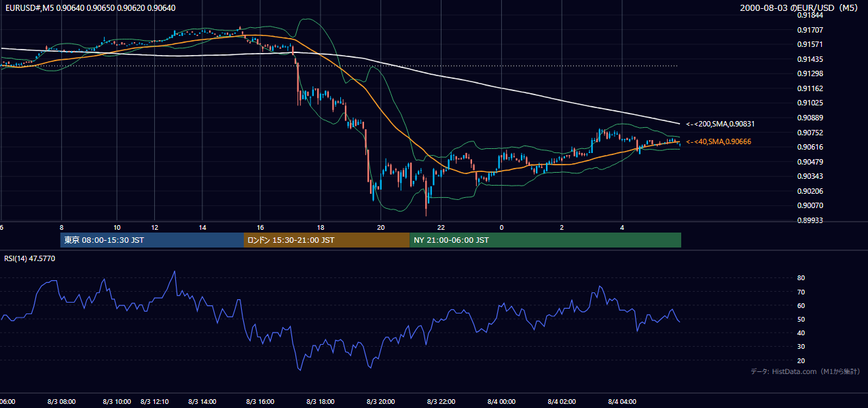Click the 8/3 10:00 time axis label
Screen dimensions: 868x408
click(117, 401)
